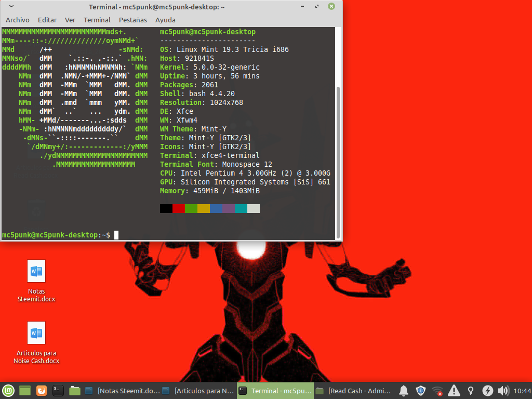Click the warning triangle tray icon

454,391
